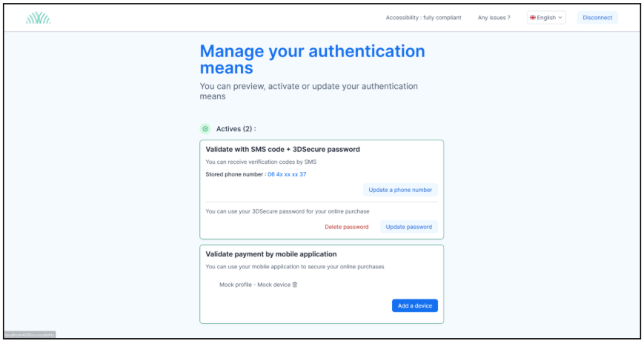644x341 pixels.
Task: Click 'Mock profile - Mock device' entry
Action: pyautogui.click(x=255, y=285)
